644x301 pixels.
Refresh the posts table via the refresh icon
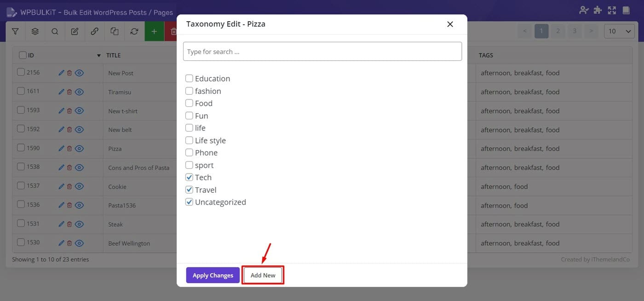point(134,31)
